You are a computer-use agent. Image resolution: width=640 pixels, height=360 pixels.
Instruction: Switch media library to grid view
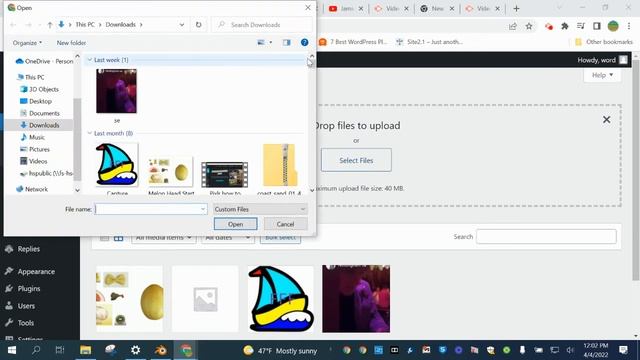pos(118,238)
